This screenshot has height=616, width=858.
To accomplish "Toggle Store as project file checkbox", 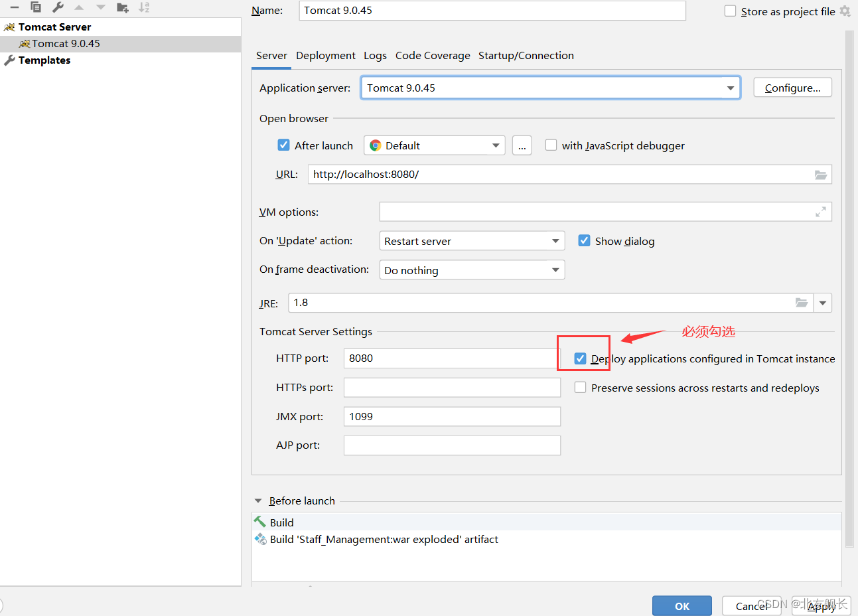I will click(731, 11).
